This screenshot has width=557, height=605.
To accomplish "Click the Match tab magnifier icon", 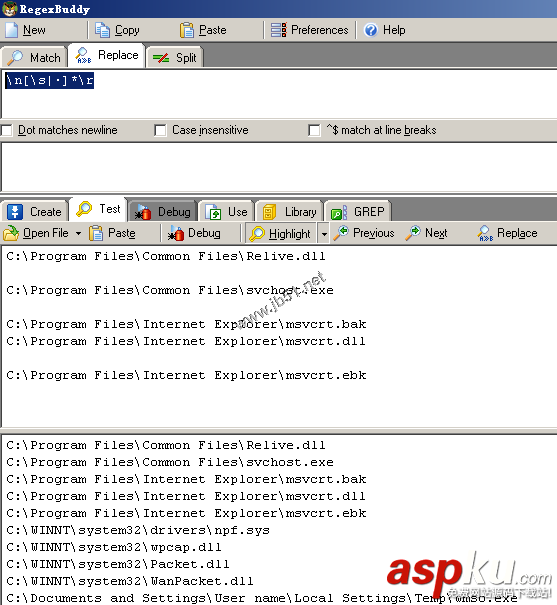I will [x=15, y=58].
